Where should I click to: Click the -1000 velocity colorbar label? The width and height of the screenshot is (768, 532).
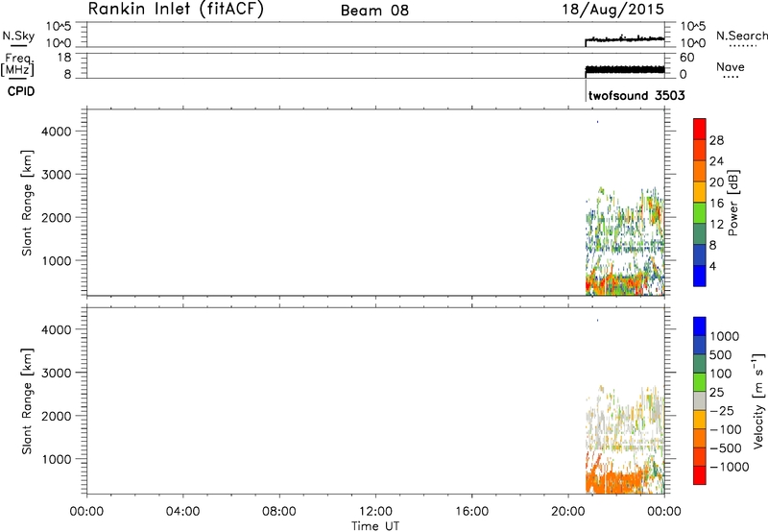click(729, 467)
